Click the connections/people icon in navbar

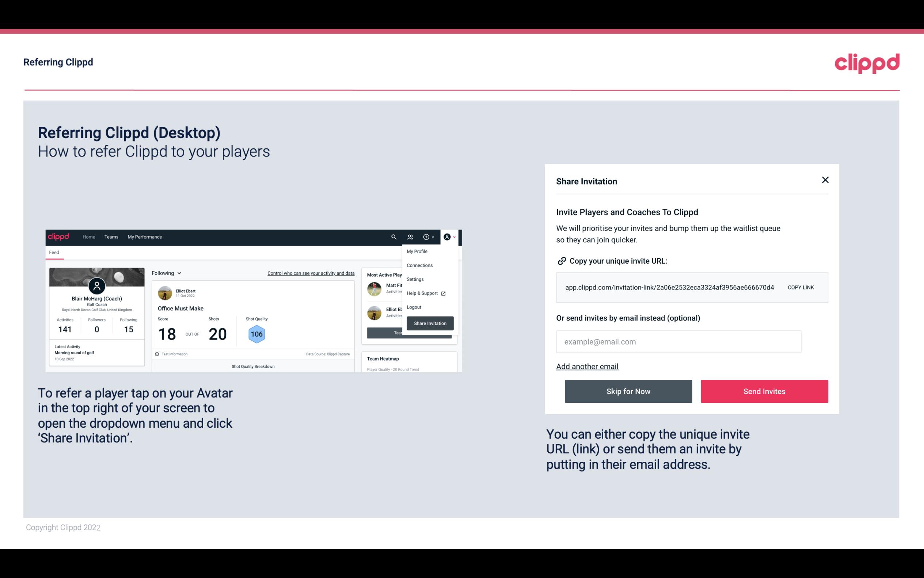tap(410, 237)
